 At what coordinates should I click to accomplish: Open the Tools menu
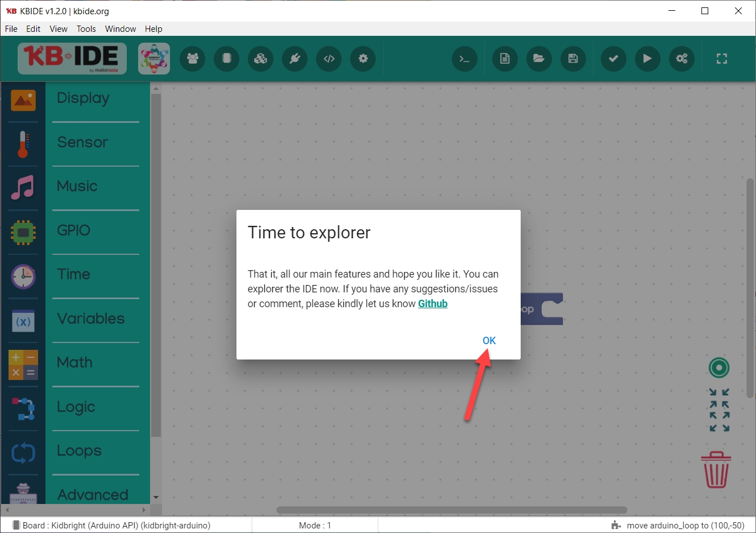(86, 29)
